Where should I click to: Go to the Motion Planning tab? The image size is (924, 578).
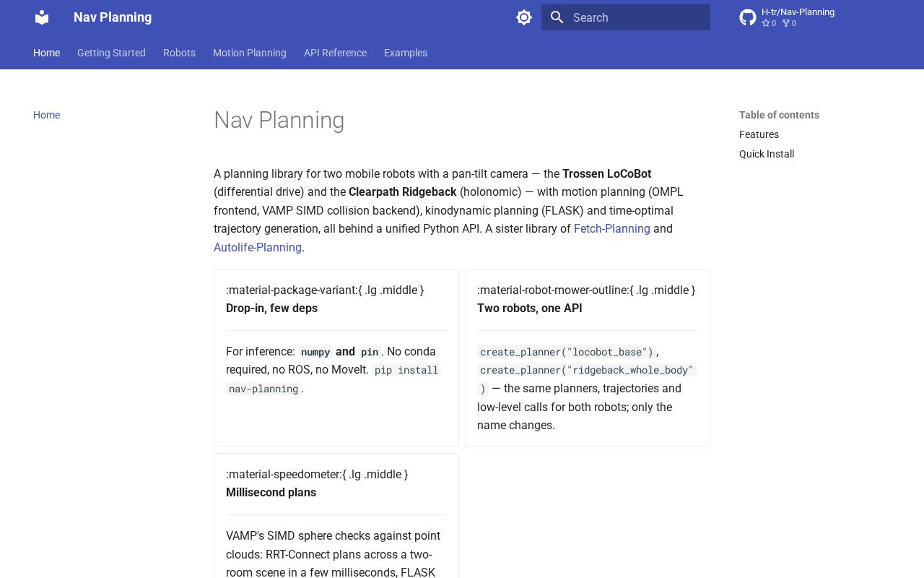(250, 53)
